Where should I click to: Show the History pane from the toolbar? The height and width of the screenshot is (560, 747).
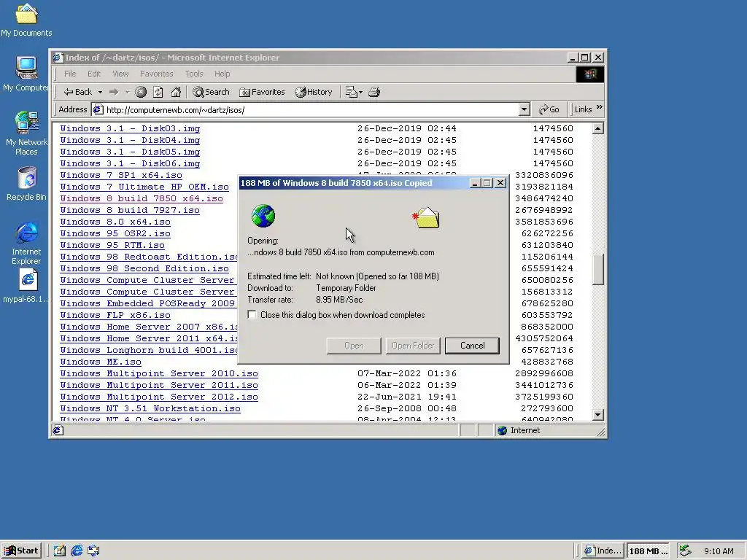(x=314, y=92)
